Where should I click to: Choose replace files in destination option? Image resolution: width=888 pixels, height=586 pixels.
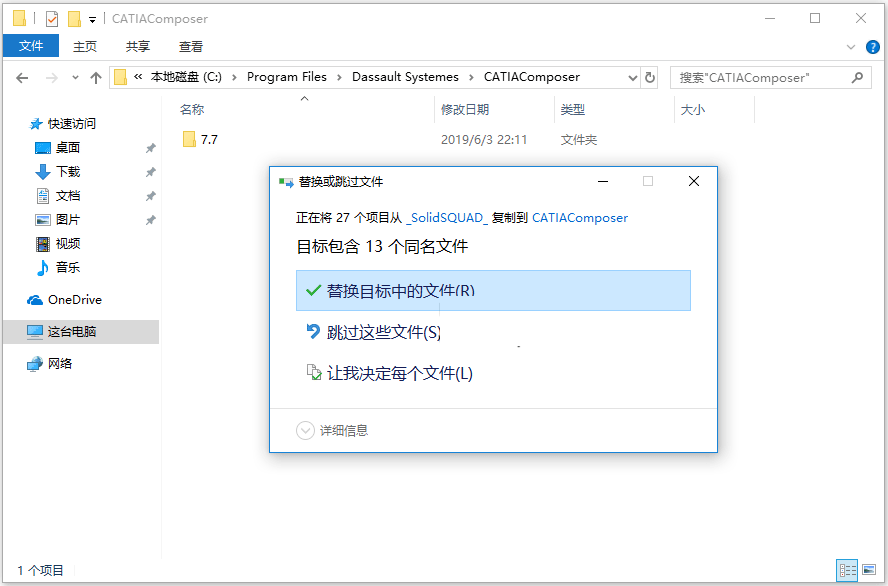tap(493, 290)
